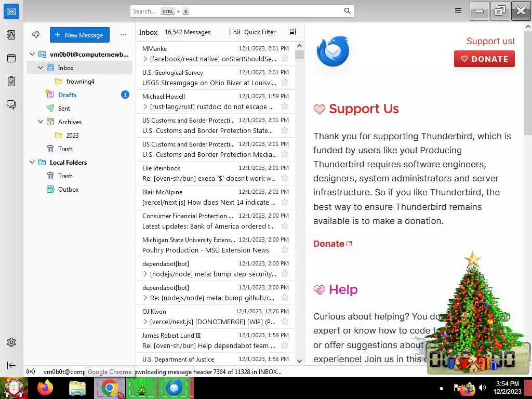The image size is (532, 399).
Task: Open Michigan State University Extension message
Action: 216,245
